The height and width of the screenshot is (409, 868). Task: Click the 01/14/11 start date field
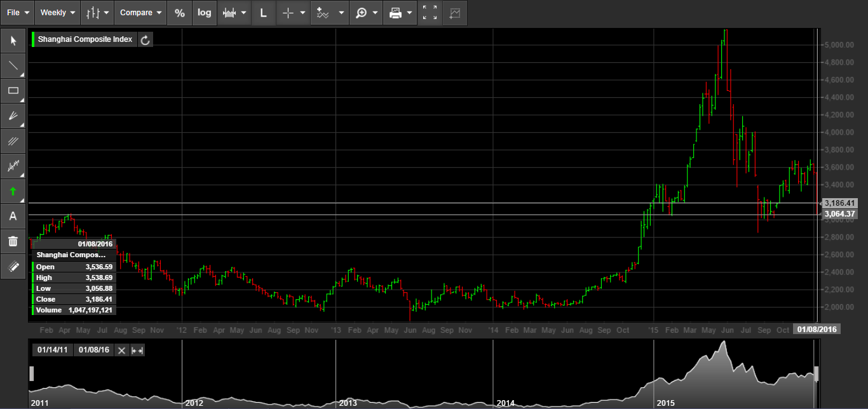(53, 350)
